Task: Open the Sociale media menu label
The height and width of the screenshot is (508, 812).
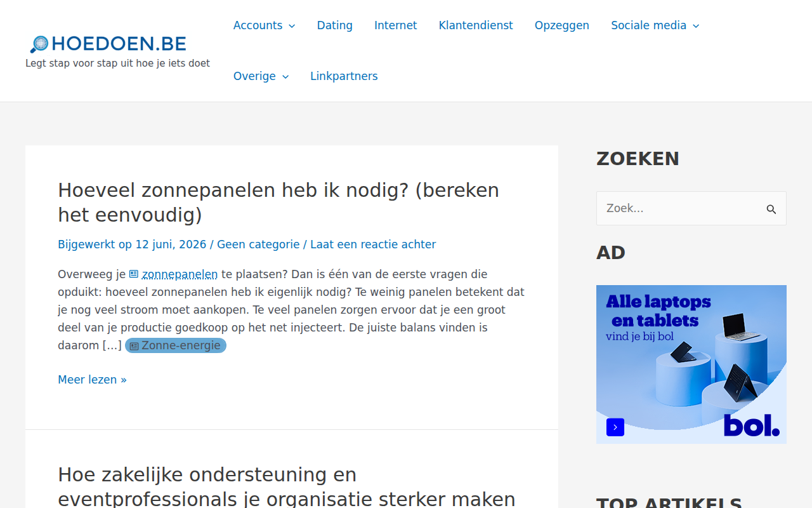Action: [x=648, y=25]
